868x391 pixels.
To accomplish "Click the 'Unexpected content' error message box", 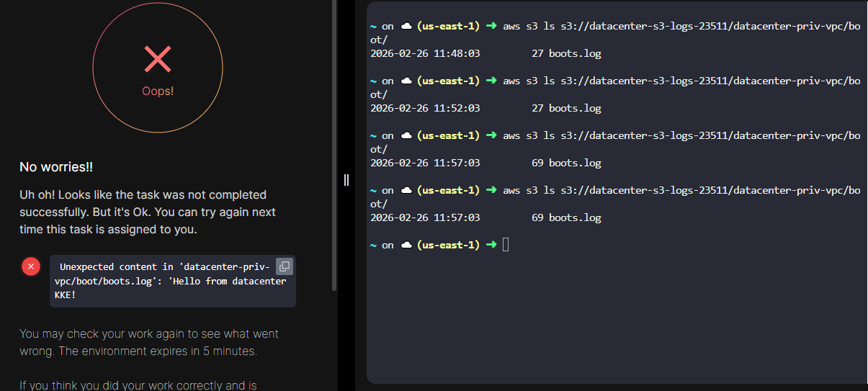I will (166, 281).
